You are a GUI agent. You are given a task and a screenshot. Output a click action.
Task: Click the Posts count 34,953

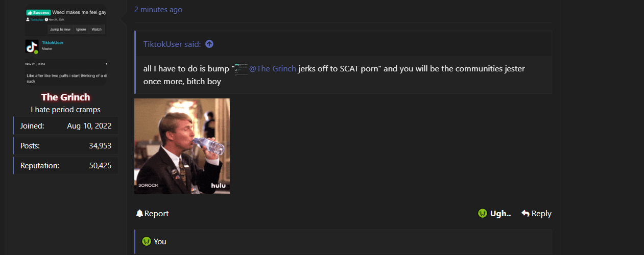(100, 145)
